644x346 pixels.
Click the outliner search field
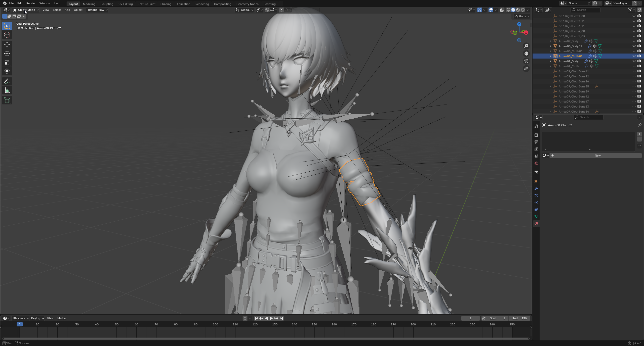click(585, 10)
